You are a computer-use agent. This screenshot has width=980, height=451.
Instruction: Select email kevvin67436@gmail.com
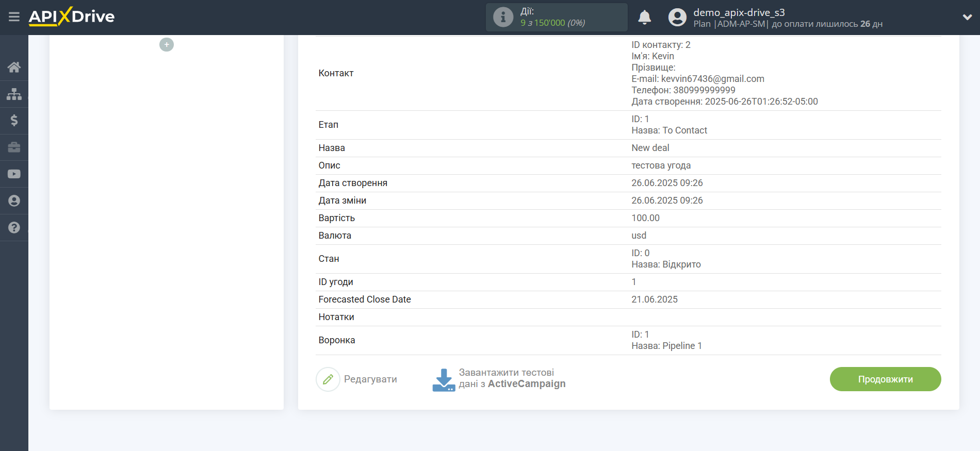click(x=712, y=79)
